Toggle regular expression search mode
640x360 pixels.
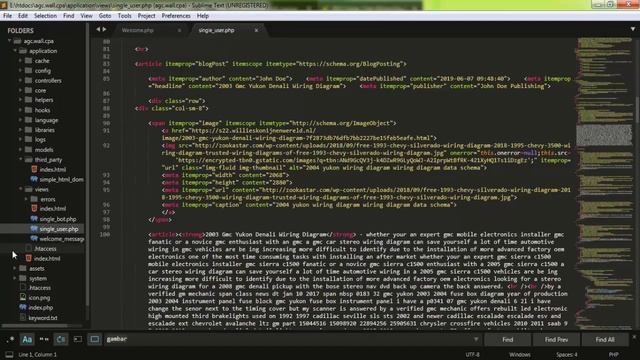(x=10, y=339)
